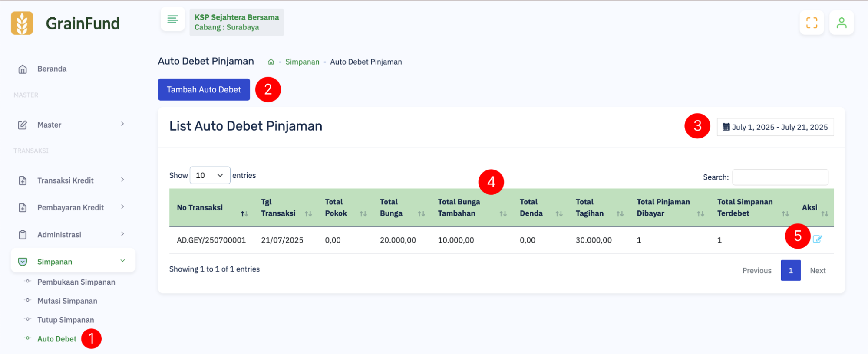
Task: Open Pembukaan Simpanan submenu item
Action: click(x=76, y=282)
